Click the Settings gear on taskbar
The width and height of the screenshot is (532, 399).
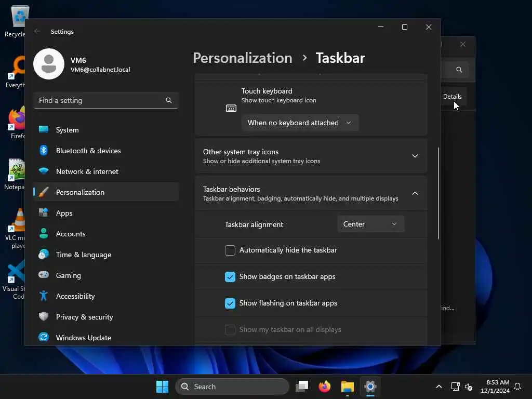[370, 387]
